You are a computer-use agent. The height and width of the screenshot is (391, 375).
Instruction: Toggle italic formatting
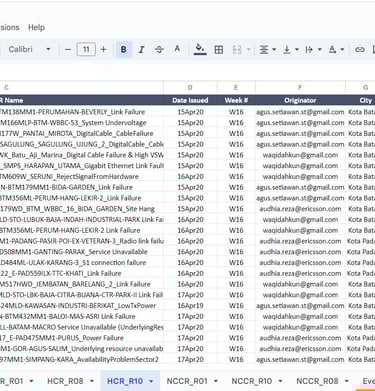click(x=141, y=50)
